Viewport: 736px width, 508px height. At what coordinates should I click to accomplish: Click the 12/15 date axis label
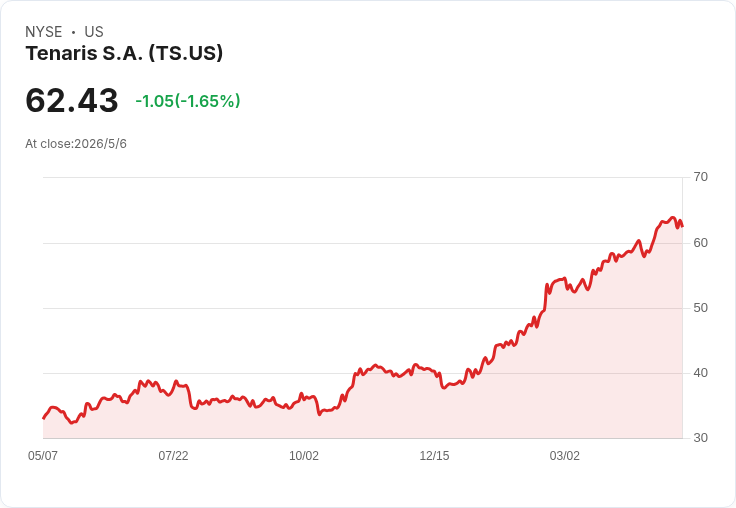[x=434, y=456]
